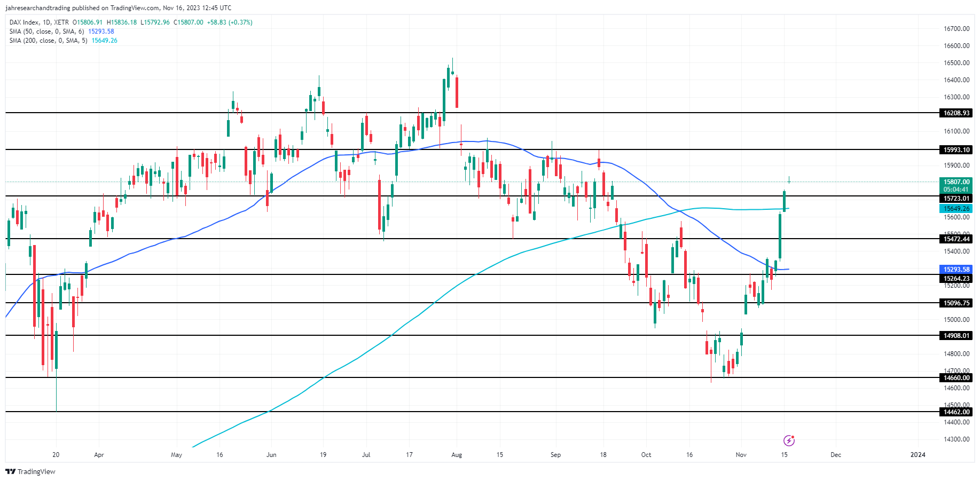Click the purple lightning event icon
The height and width of the screenshot is (481, 980).
tap(789, 440)
